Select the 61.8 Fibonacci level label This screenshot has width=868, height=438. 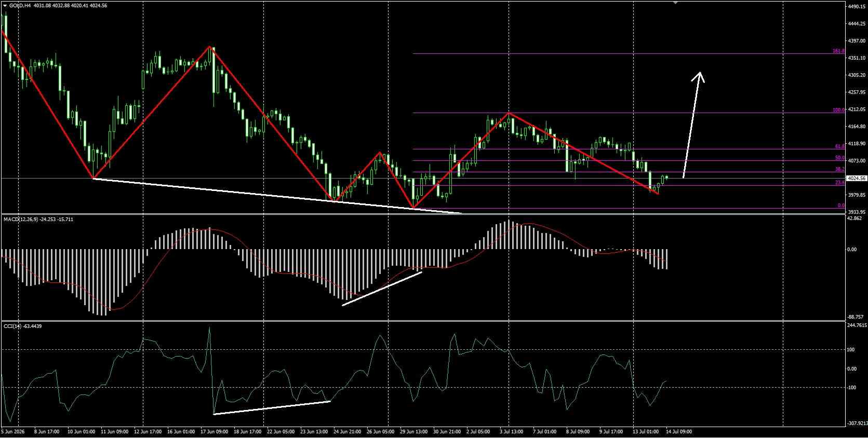click(x=840, y=147)
